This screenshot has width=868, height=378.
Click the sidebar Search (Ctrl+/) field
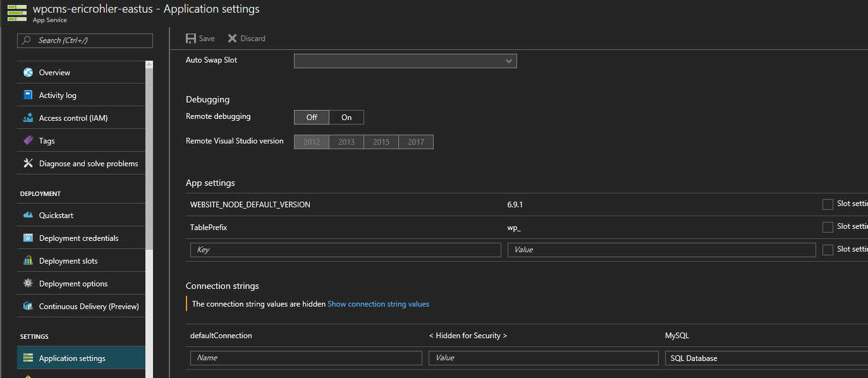(x=85, y=40)
